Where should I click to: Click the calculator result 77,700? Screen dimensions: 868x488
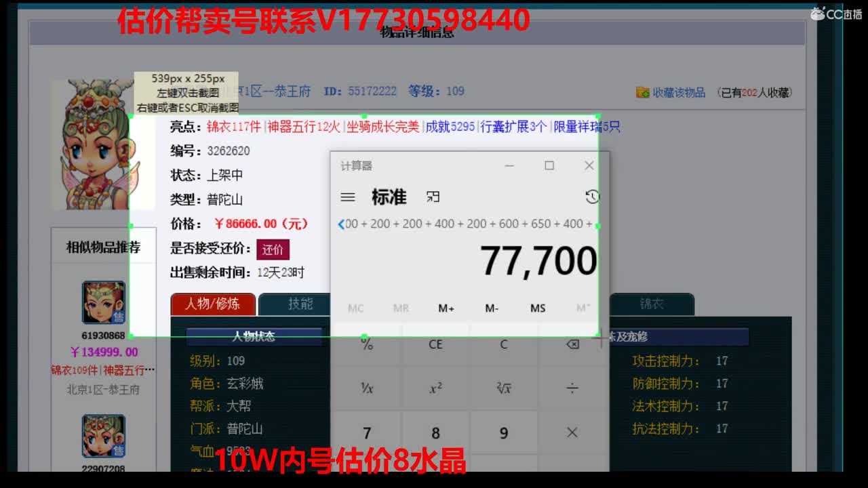coord(538,261)
